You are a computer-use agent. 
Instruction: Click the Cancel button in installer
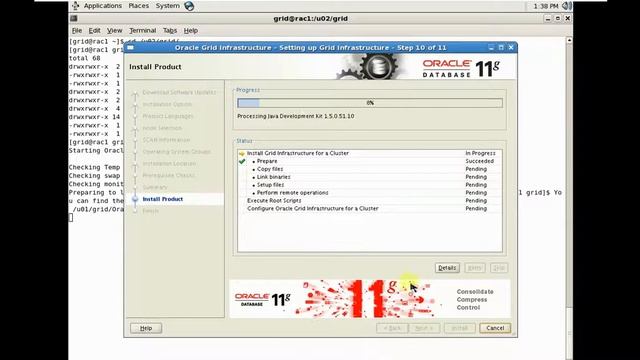(495, 328)
